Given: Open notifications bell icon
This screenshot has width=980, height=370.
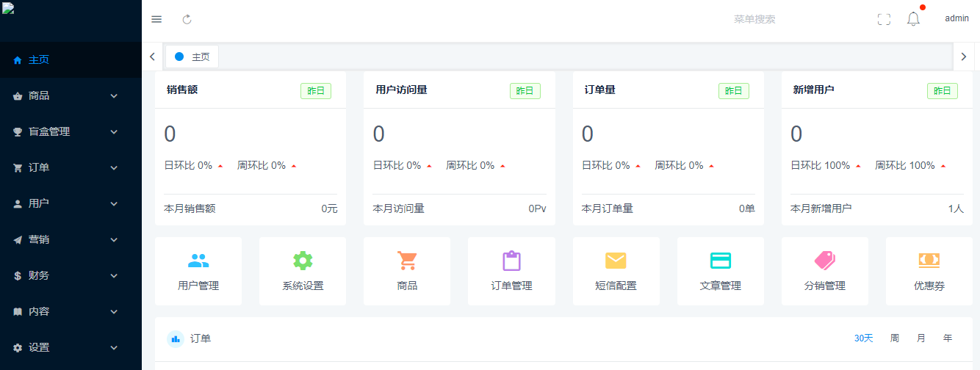Looking at the screenshot, I should point(913,19).
